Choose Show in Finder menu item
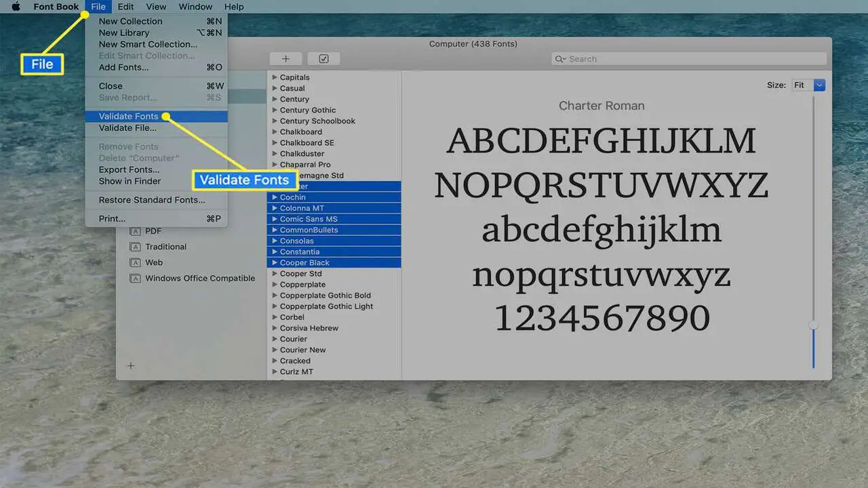 (x=157, y=181)
